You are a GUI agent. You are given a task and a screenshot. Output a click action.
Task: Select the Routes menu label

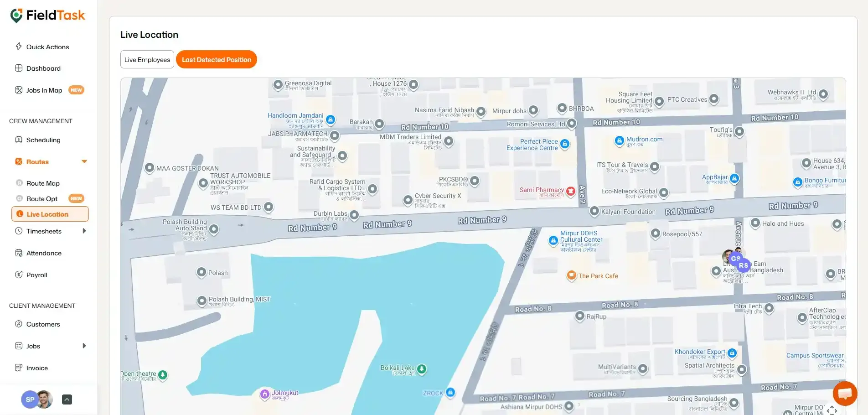pyautogui.click(x=37, y=162)
